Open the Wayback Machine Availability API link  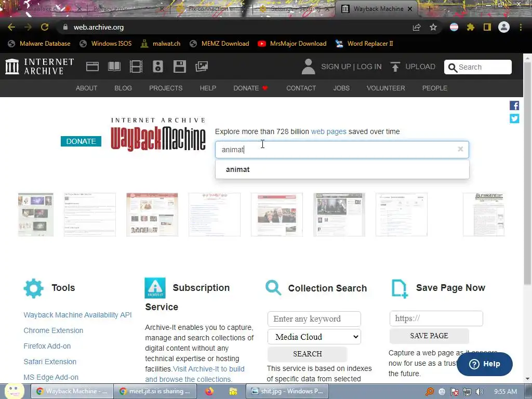coord(78,315)
